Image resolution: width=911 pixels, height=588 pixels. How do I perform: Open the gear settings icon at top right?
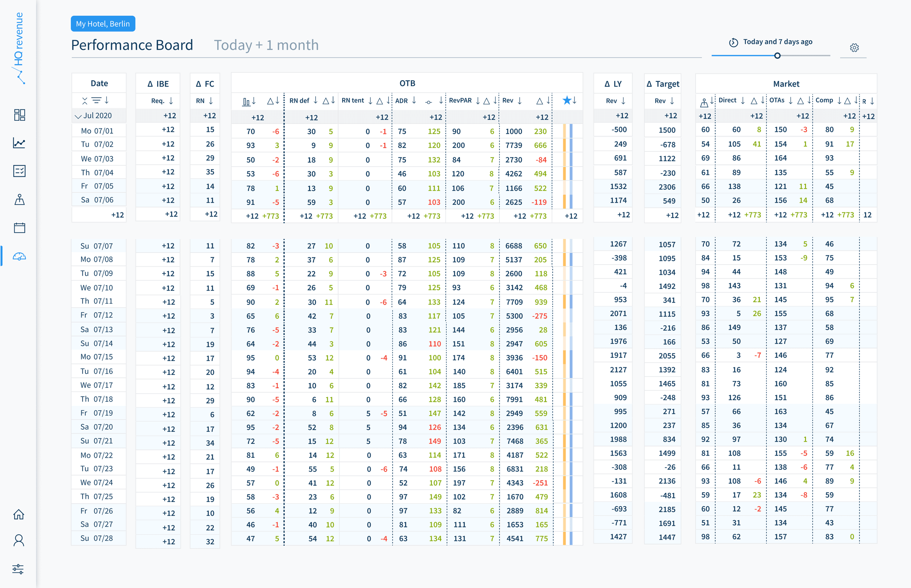click(x=854, y=47)
